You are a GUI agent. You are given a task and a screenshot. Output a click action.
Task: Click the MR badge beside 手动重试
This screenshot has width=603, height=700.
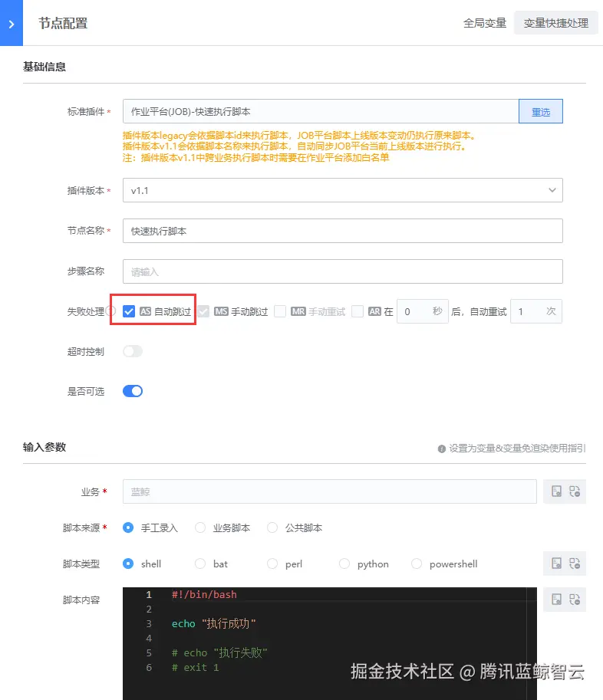pos(298,311)
